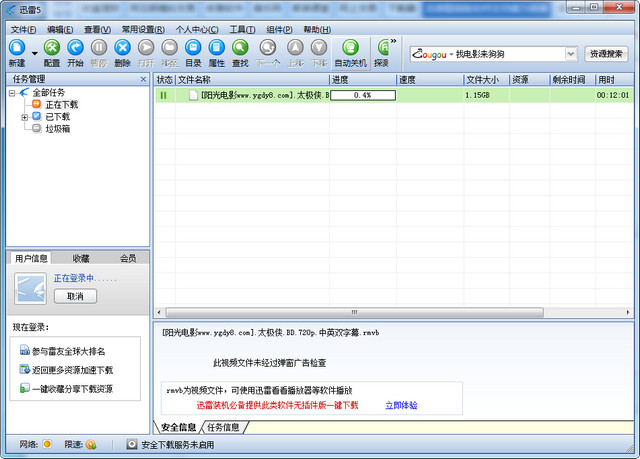Collapse the 全部任务 tree node
640x459 pixels.
(x=12, y=93)
